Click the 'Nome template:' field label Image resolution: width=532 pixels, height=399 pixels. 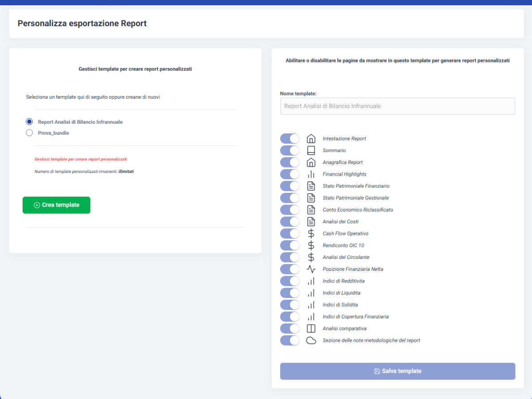tap(298, 94)
